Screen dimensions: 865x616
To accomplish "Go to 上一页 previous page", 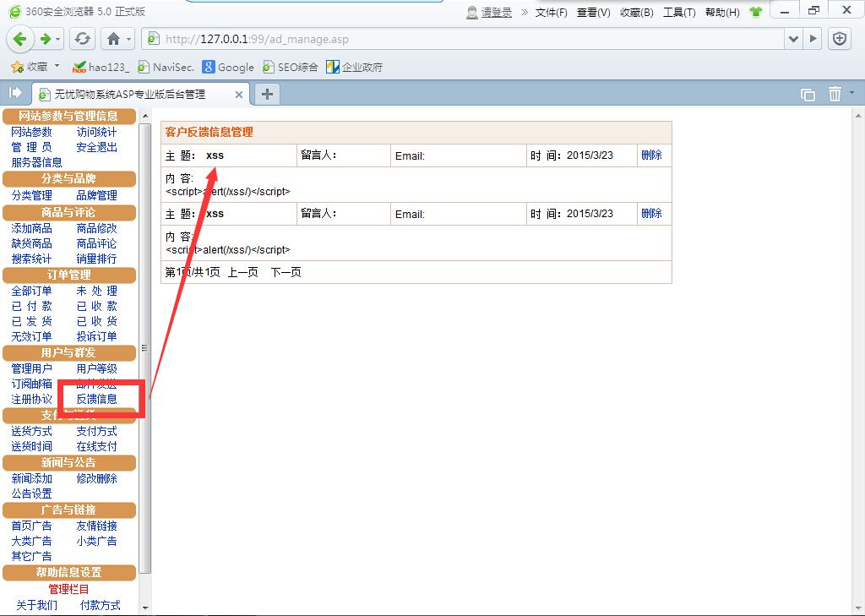I will click(242, 272).
